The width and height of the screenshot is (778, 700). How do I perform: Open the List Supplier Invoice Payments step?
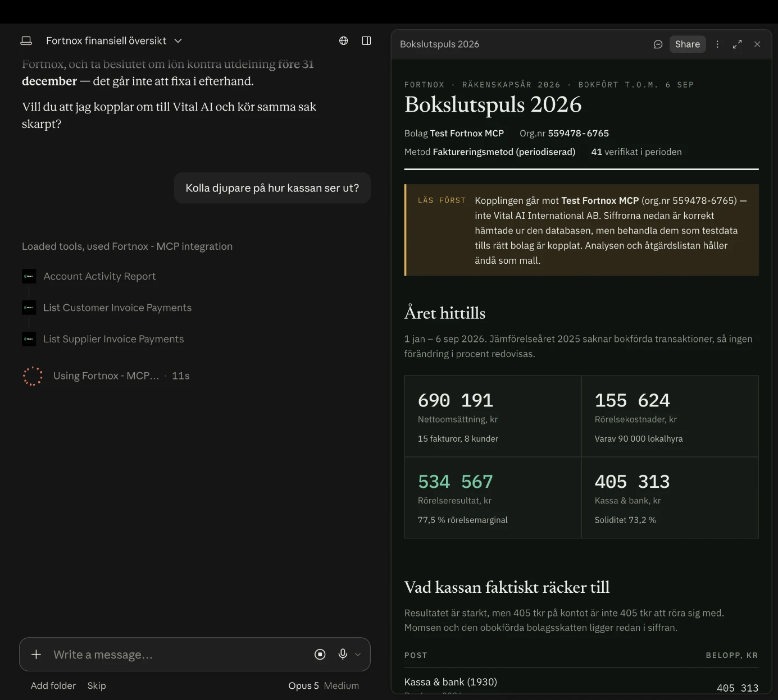113,339
